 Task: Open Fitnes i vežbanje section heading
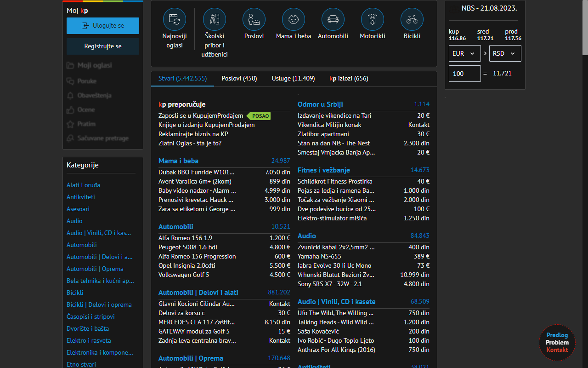(x=324, y=170)
